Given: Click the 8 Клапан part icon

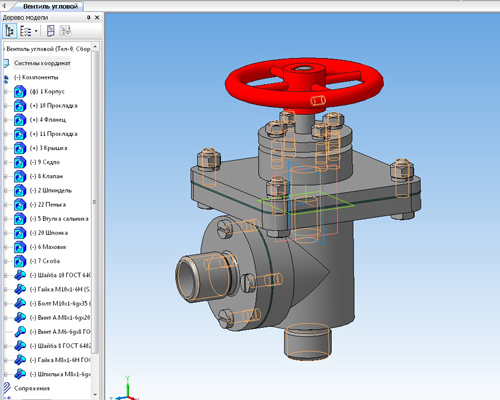Looking at the screenshot, I should point(20,176).
